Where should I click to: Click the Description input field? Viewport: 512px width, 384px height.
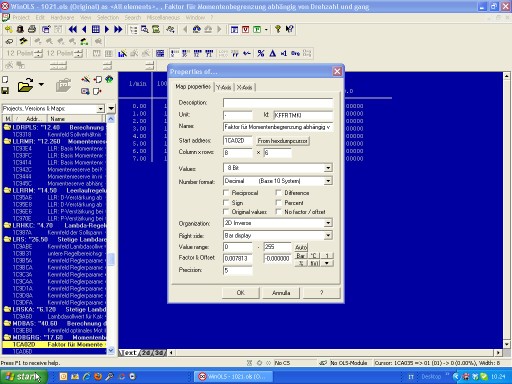[278, 102]
